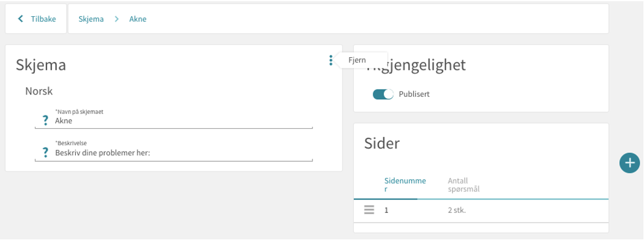Click the Navn på skjemaet field with Akne
This screenshot has height=243, width=644.
click(x=183, y=121)
